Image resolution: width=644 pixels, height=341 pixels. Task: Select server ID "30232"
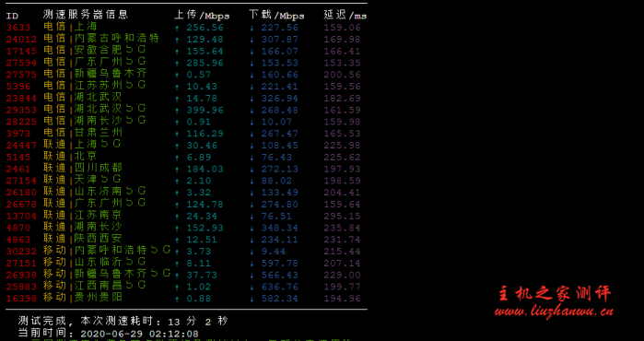[21, 252]
